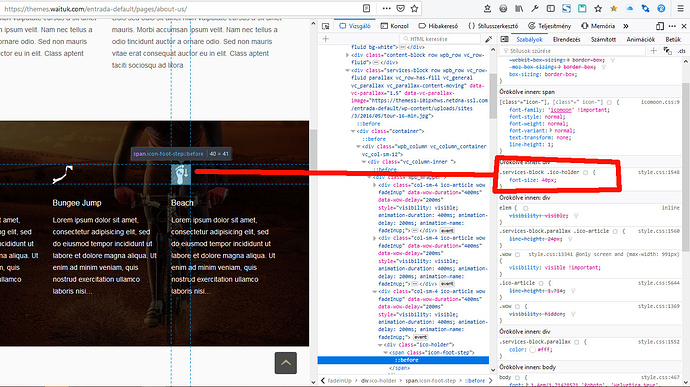
Task: Open the Elrendezés tab
Action: point(566,39)
